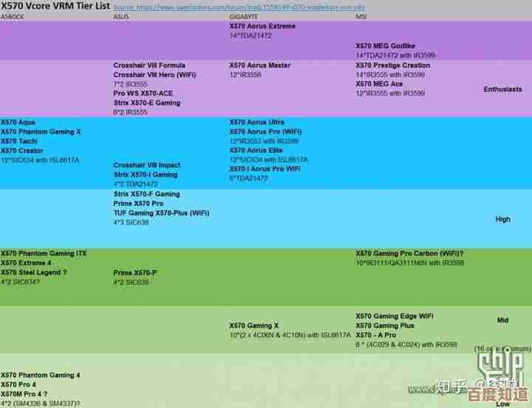Select the MSI column header

point(361,16)
